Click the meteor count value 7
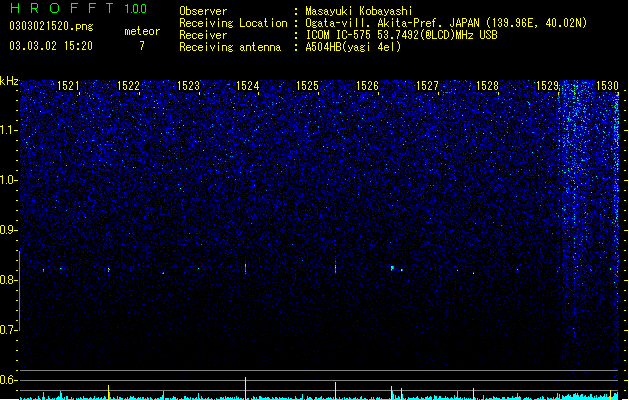The height and width of the screenshot is (400, 629). pos(142,46)
